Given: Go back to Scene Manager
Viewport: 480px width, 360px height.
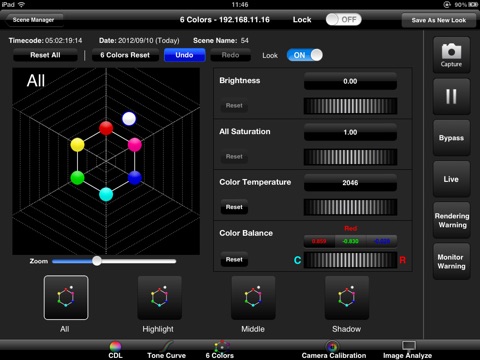Looking at the screenshot, I should point(34,20).
